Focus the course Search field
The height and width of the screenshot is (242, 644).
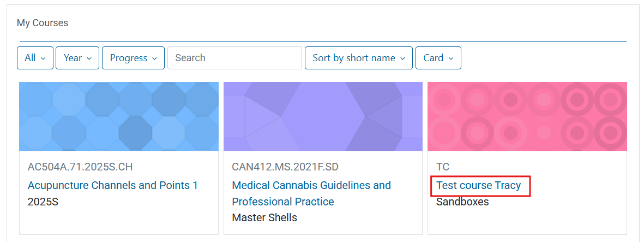235,58
